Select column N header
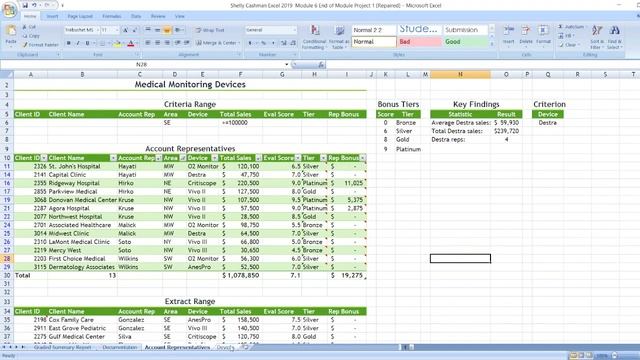Screen dimensions: 640x360 460,74
